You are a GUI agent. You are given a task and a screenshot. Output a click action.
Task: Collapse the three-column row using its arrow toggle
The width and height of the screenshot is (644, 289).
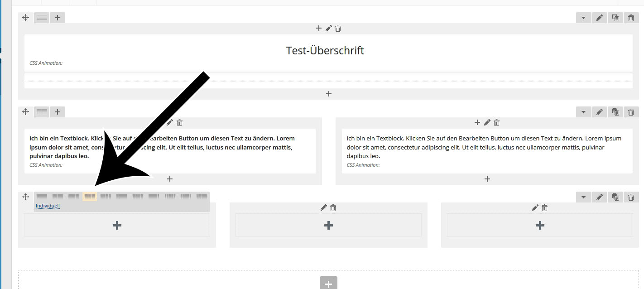tap(583, 197)
